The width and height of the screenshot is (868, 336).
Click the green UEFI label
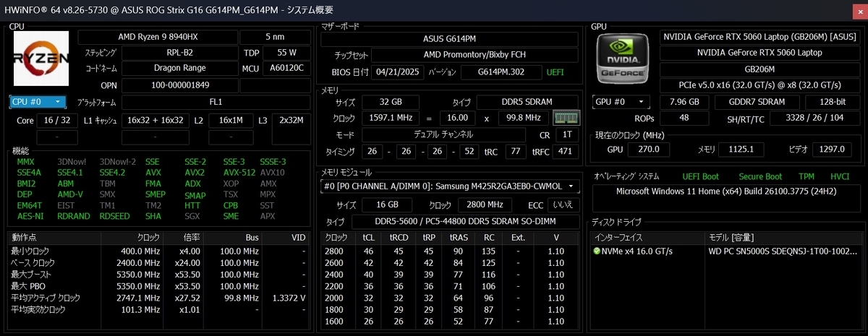click(555, 72)
